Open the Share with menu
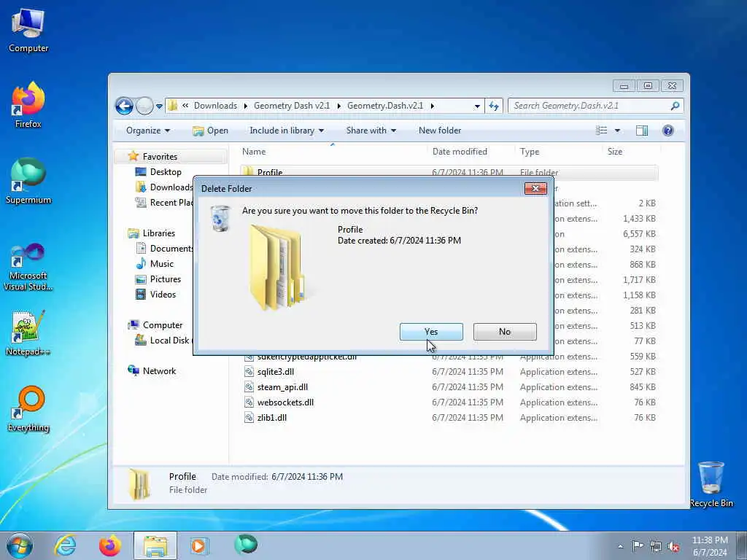Screen dimensions: 747x560 (x=371, y=131)
